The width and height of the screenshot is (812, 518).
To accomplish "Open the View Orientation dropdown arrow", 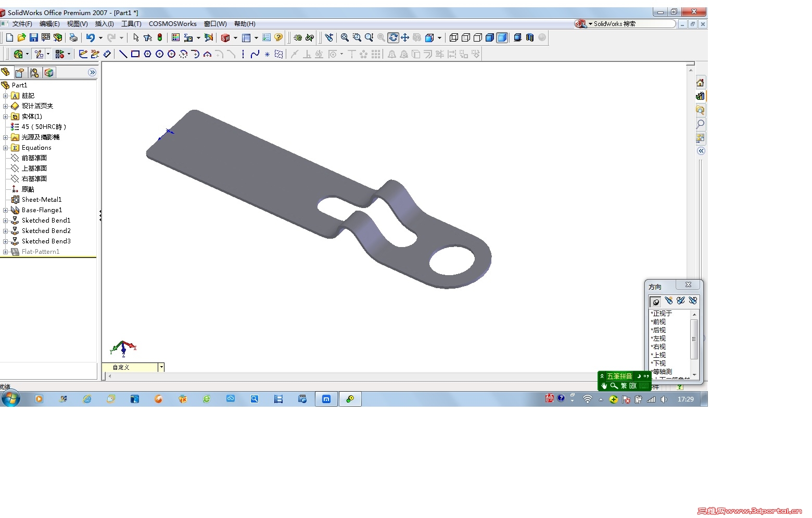I will 439,37.
